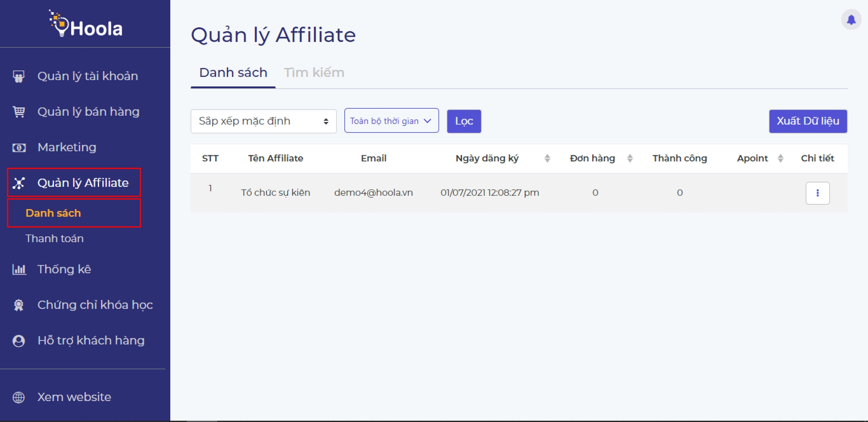
Task: Expand the Toàn bộ thời gian time filter
Action: (391, 121)
